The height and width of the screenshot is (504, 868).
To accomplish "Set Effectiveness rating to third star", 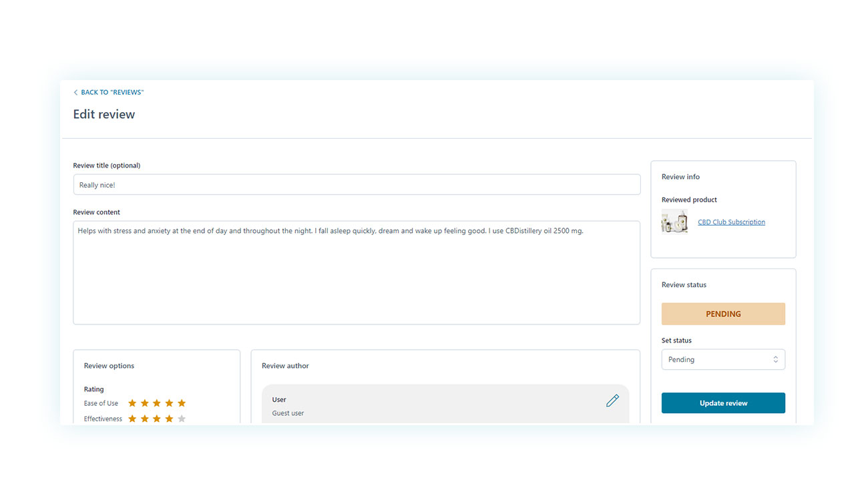I will 157,419.
